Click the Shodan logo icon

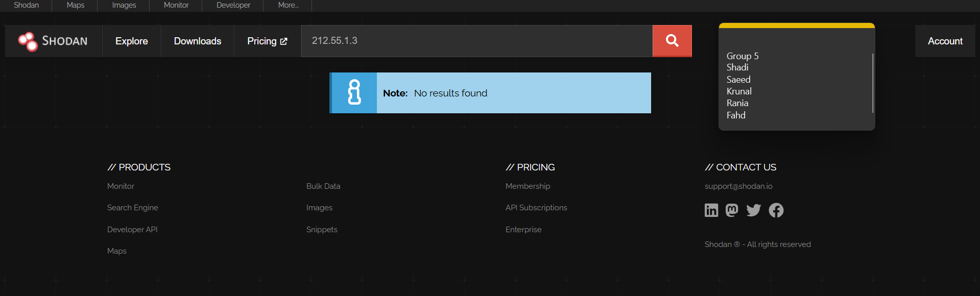click(x=28, y=41)
